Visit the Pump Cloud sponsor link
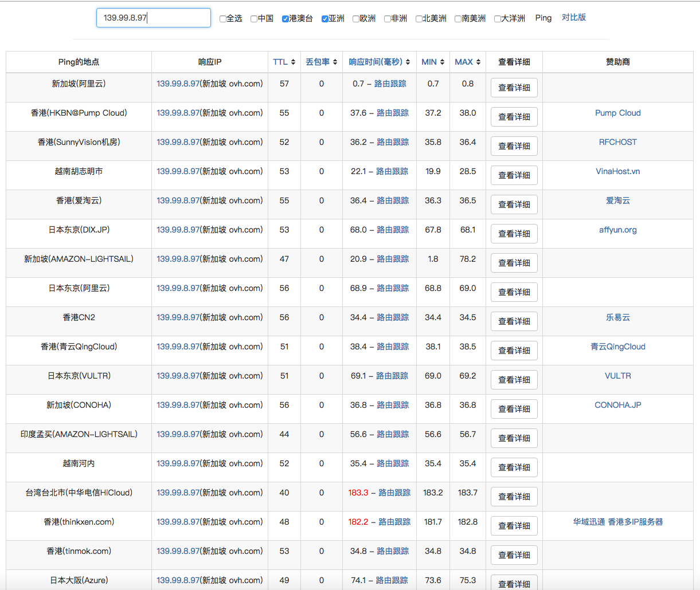The width and height of the screenshot is (700, 590). (617, 113)
